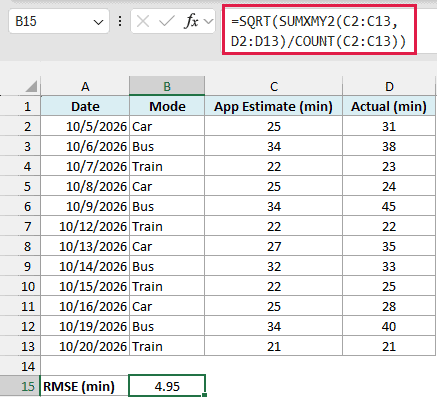Click the Date header cell
The image size is (437, 397).
point(85,106)
